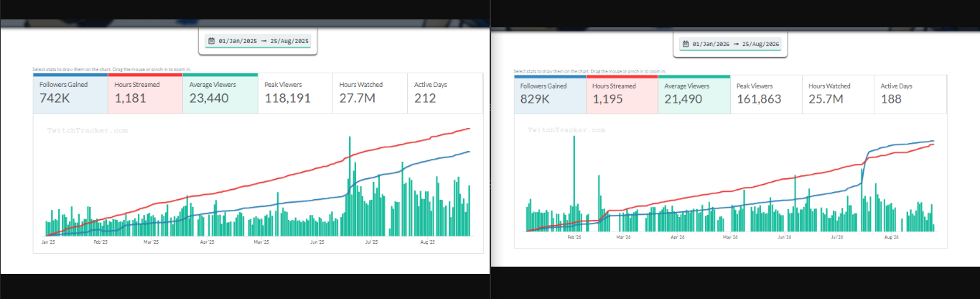Click the Feb '26 axis label
Viewport: 980px width, 299px height.
click(574, 236)
